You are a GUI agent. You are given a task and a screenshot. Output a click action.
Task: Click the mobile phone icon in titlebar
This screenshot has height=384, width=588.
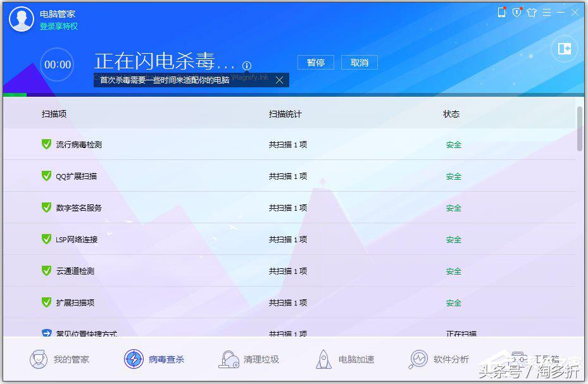(502, 12)
